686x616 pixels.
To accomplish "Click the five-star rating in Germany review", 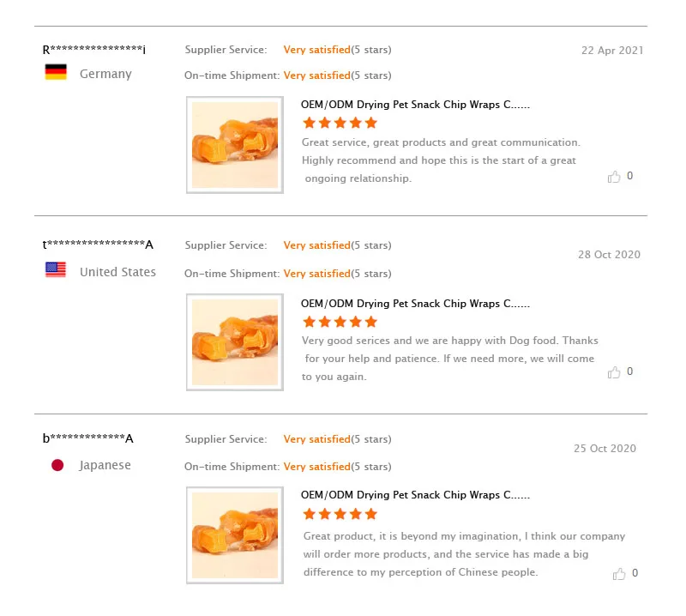I will click(x=340, y=124).
